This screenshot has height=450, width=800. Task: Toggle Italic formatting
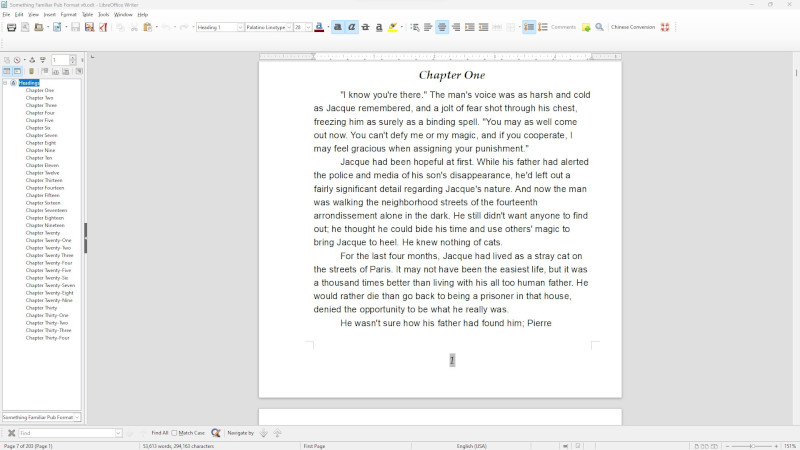click(x=352, y=27)
